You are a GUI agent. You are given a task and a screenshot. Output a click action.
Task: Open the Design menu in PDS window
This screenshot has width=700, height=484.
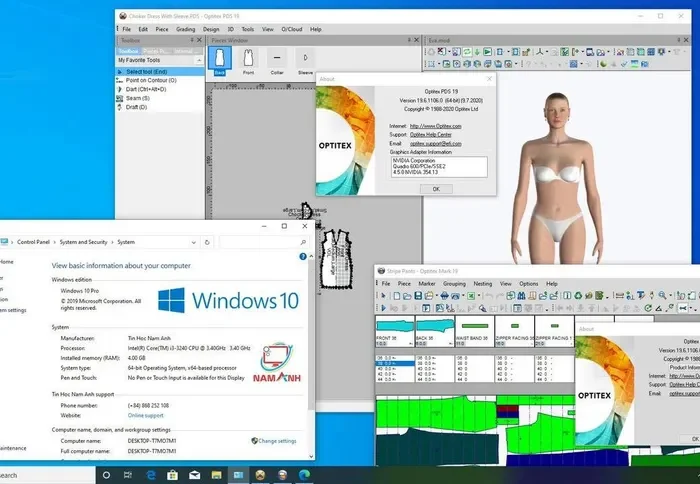(211, 29)
